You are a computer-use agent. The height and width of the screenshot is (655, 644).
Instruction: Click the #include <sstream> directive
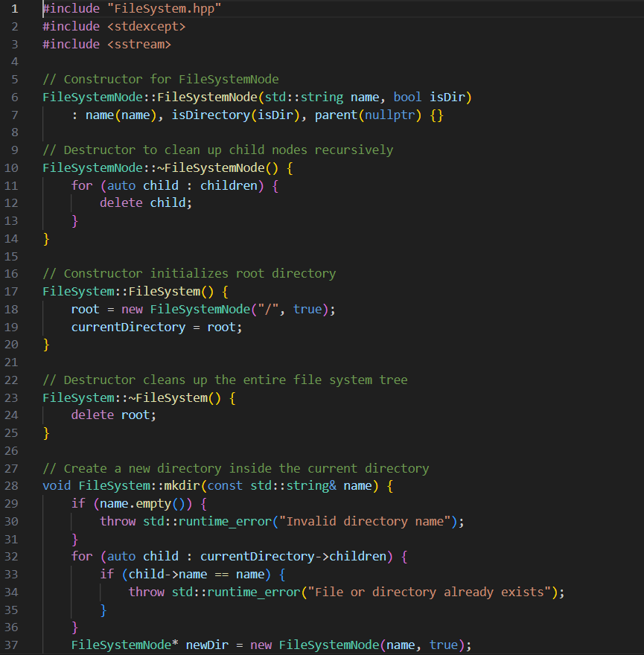click(x=108, y=44)
